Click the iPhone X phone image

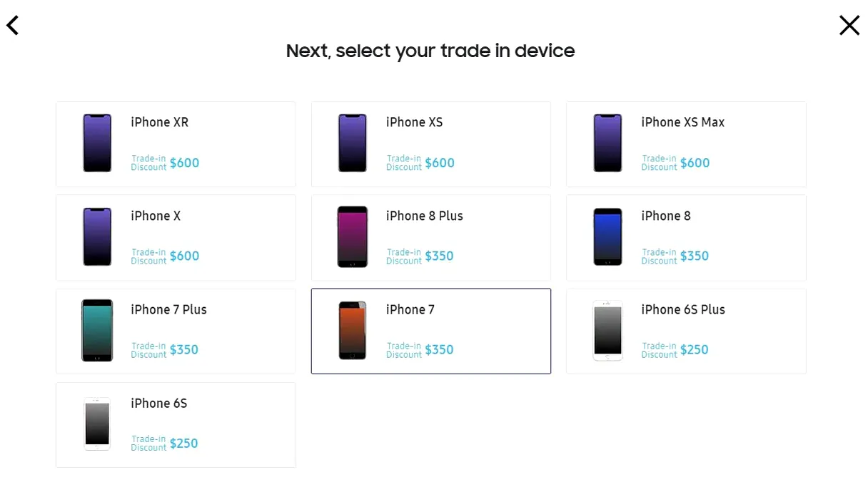[97, 236]
